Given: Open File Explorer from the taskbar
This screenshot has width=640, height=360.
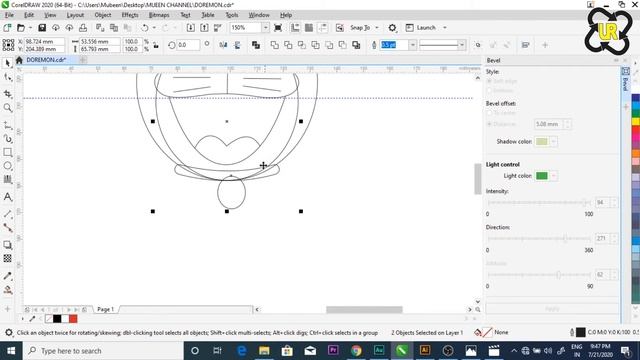Looking at the screenshot, I should coord(264,351).
